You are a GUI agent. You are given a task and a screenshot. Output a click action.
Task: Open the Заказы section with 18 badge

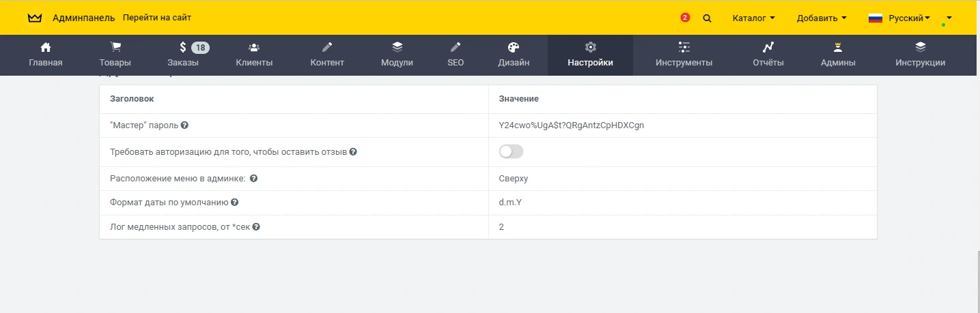tap(183, 55)
